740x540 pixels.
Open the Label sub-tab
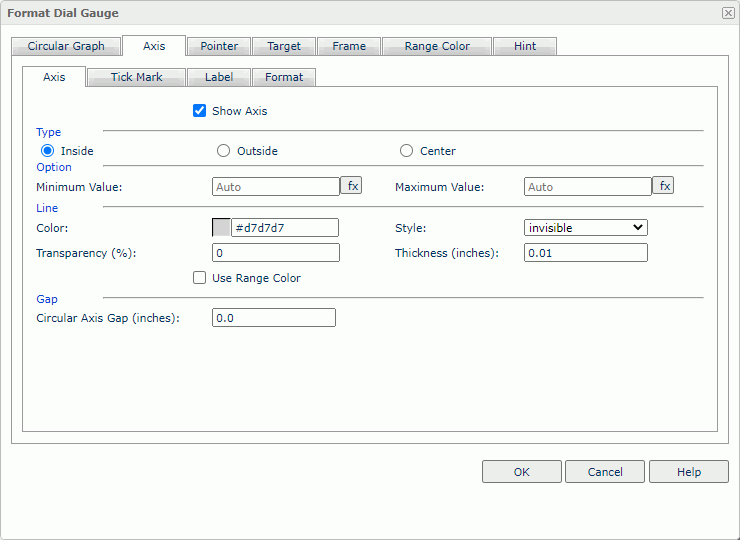click(x=219, y=77)
